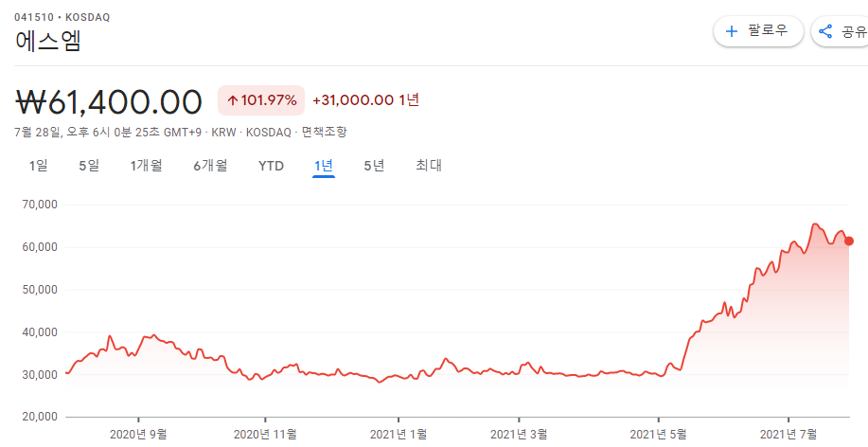Open the 공유 share button

840,31
